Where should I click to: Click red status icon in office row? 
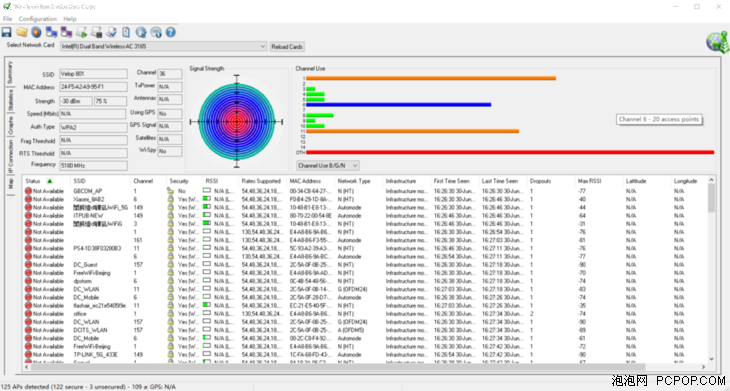(x=28, y=314)
